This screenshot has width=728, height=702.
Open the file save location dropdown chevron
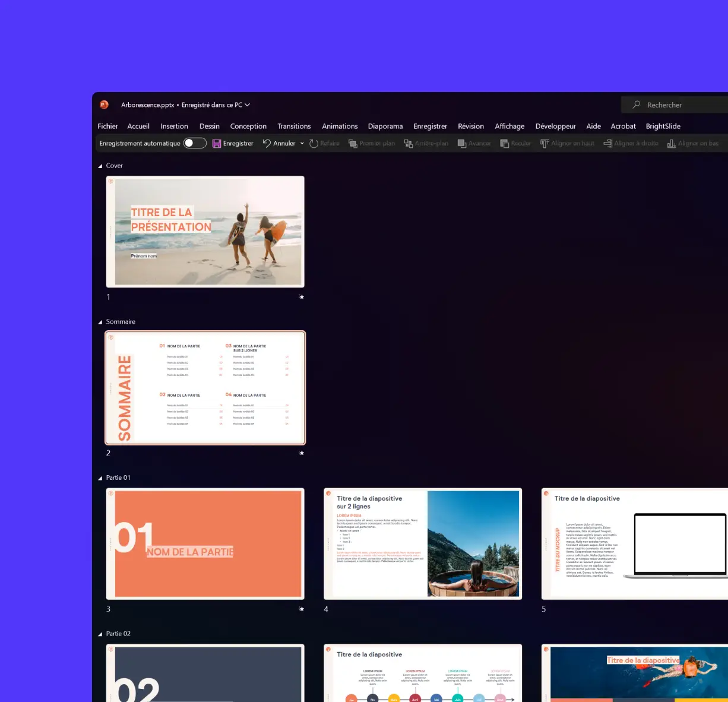[248, 105]
